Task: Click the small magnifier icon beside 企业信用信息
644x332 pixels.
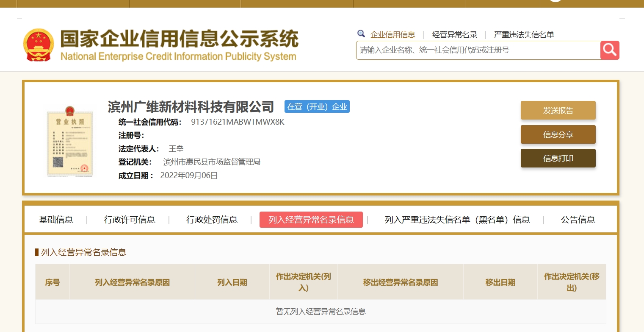Action: pos(361,34)
